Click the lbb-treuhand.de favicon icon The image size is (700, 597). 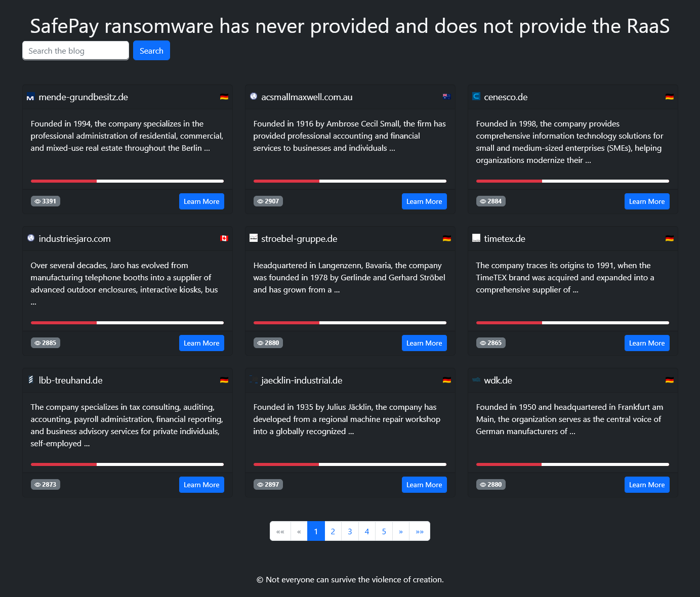[x=30, y=379]
